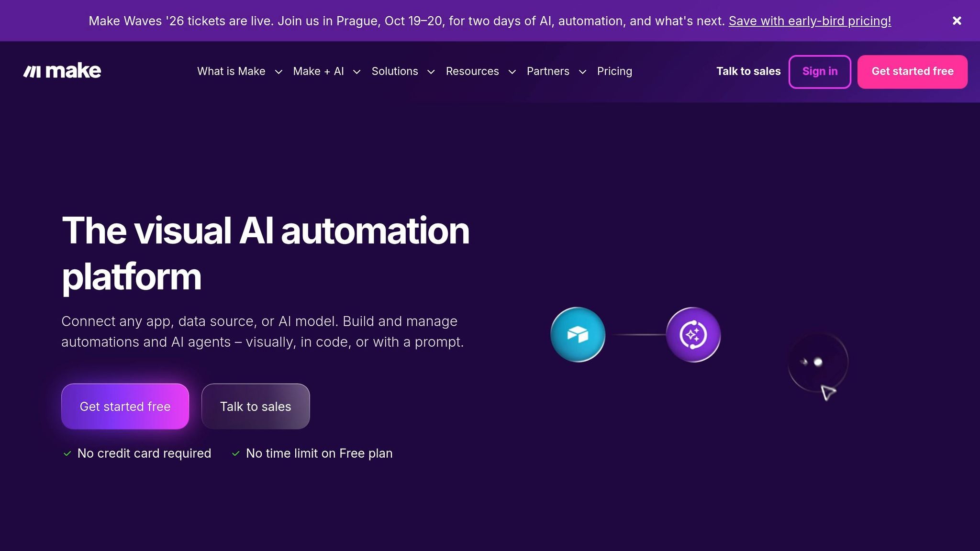The width and height of the screenshot is (980, 551).
Task: Expand the Solutions chevron
Action: tap(431, 72)
